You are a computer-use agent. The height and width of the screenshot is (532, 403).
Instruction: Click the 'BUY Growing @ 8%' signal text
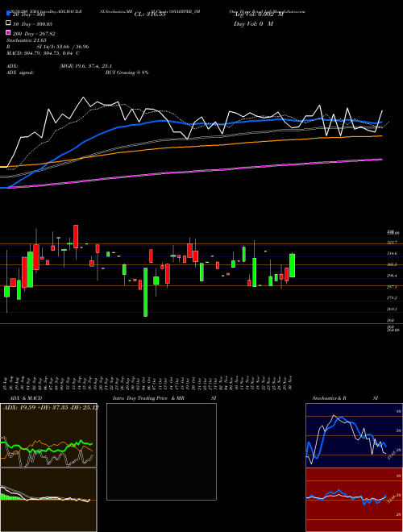(127, 73)
